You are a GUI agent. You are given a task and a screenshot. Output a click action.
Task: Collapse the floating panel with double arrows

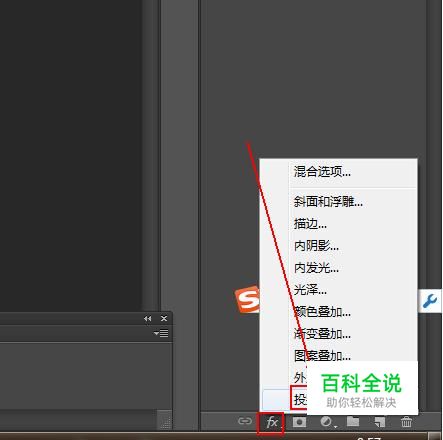click(x=147, y=319)
